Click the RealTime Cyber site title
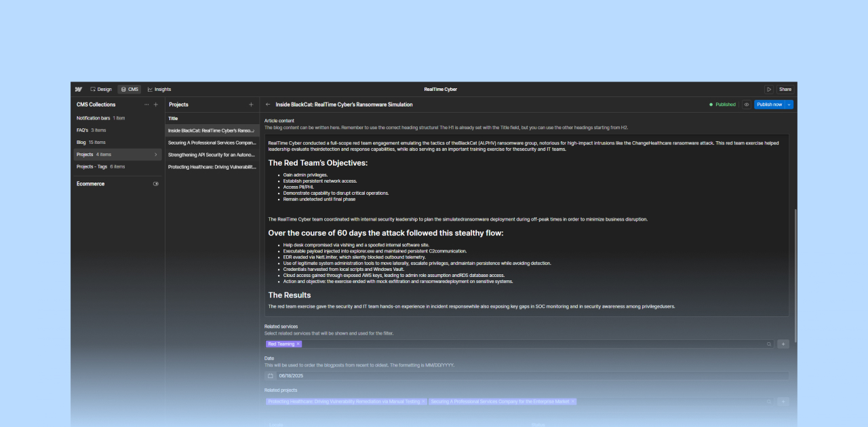The image size is (868, 427). point(441,89)
